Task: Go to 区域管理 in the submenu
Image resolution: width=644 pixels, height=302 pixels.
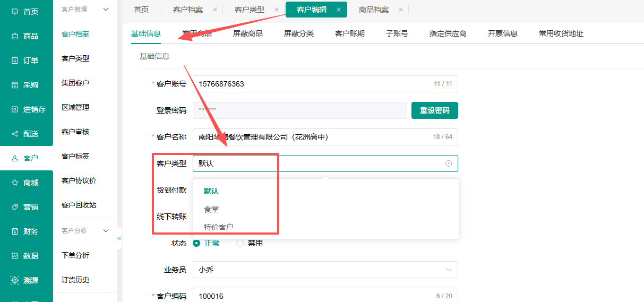Action: [75, 107]
